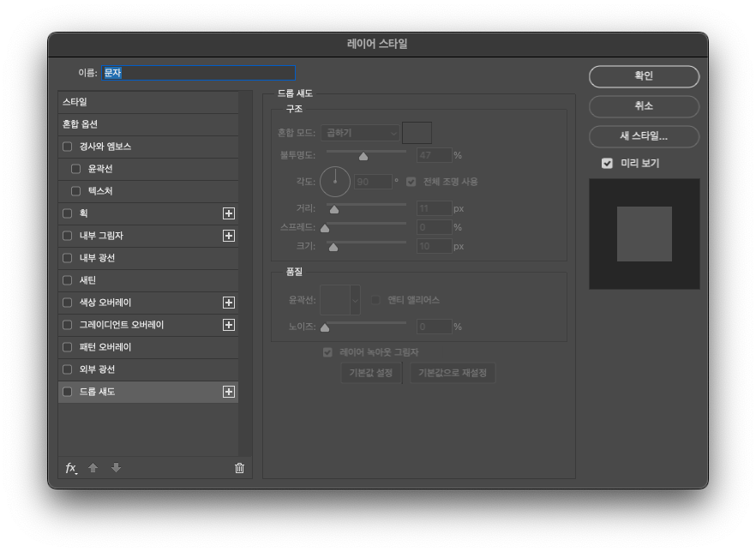Enable the 경사와 엠보스 checkbox

tap(66, 146)
